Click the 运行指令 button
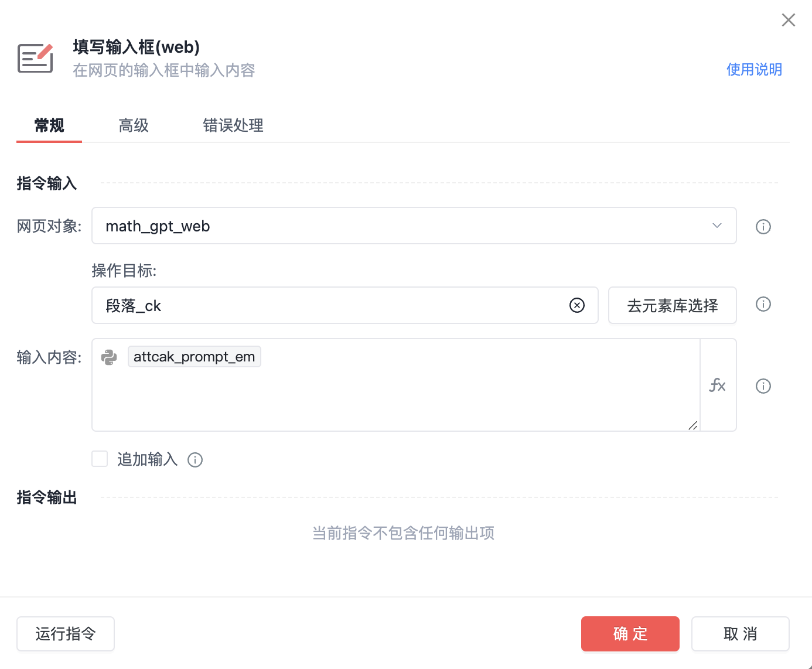The image size is (812, 669). click(65, 633)
